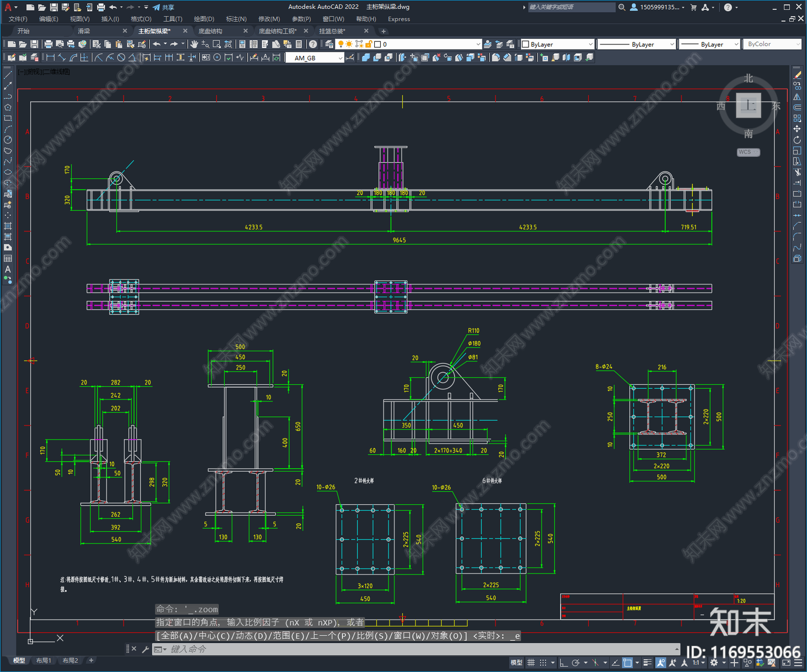
Task: Toggle the drawing grid display in the status bar
Action: pyautogui.click(x=531, y=663)
